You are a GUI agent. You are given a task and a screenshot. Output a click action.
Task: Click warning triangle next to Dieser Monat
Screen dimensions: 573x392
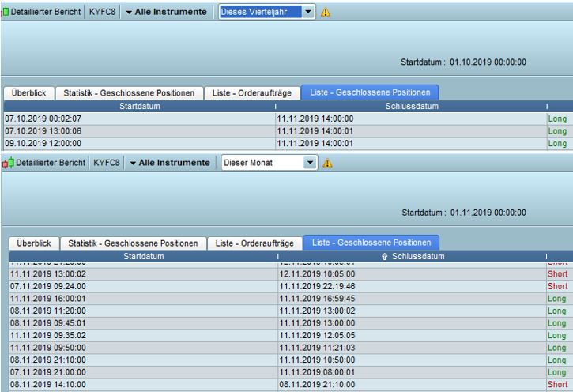327,163
